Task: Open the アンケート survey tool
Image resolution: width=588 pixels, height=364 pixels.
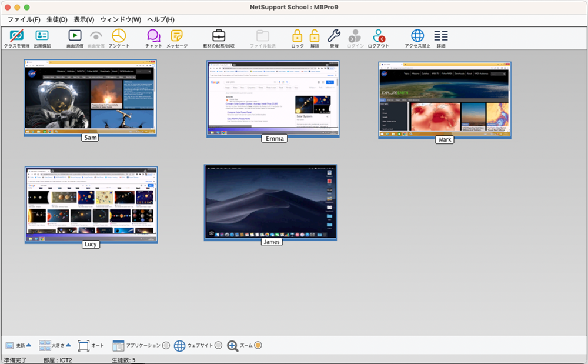Action: [x=119, y=36]
